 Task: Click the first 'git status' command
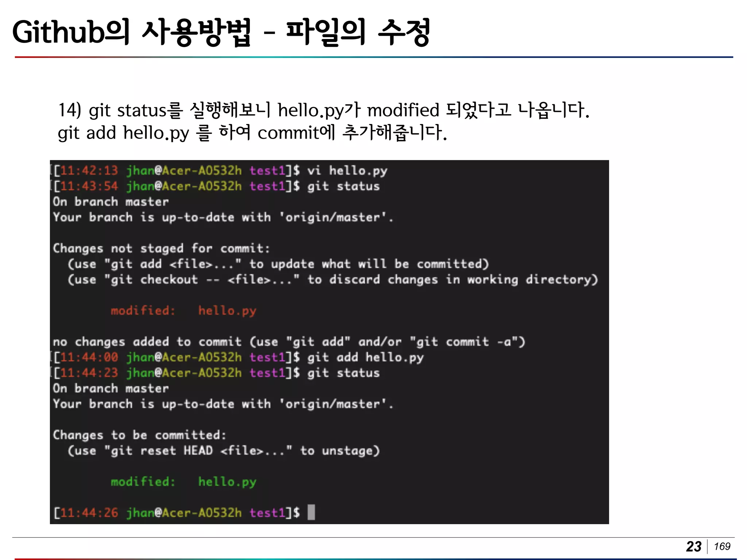tap(343, 186)
